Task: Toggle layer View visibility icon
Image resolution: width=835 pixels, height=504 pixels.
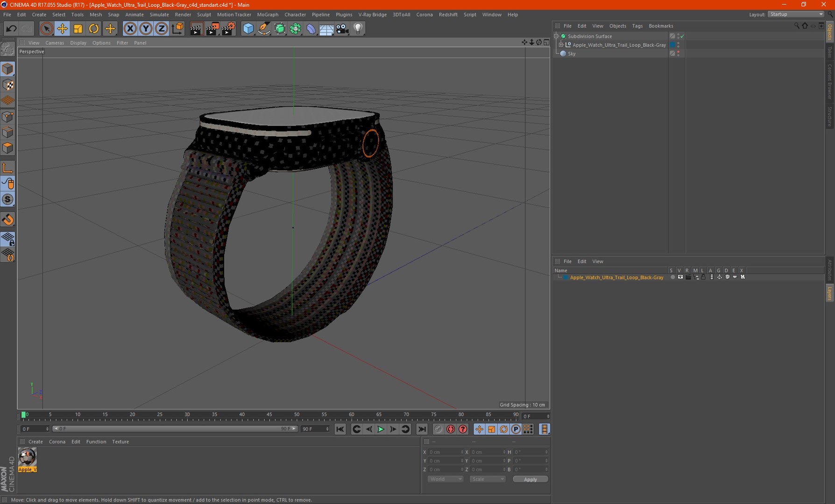Action: pos(680,277)
